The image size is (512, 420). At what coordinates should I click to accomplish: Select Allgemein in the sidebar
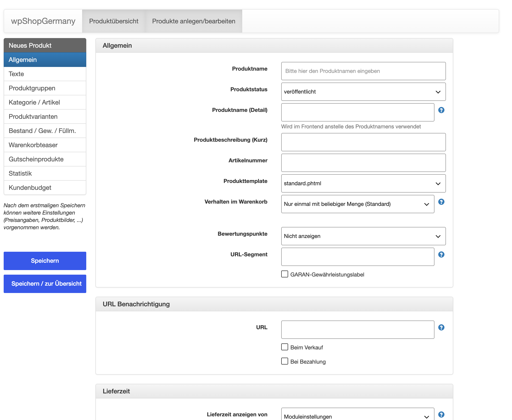pos(45,60)
